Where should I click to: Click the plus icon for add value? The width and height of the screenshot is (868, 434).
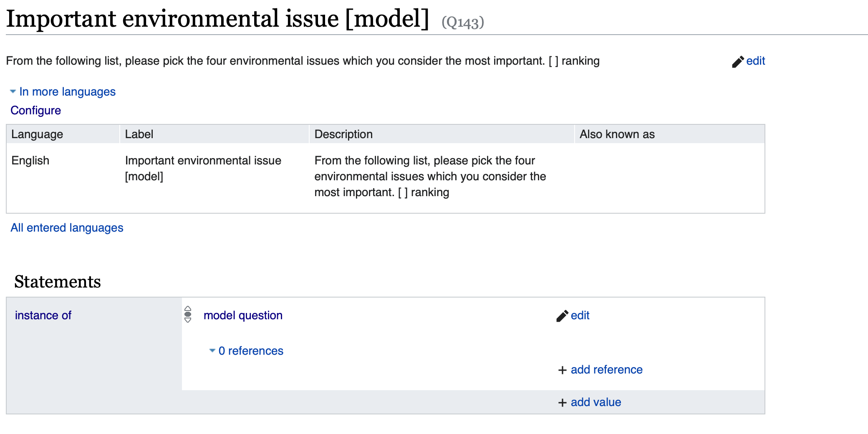(562, 403)
